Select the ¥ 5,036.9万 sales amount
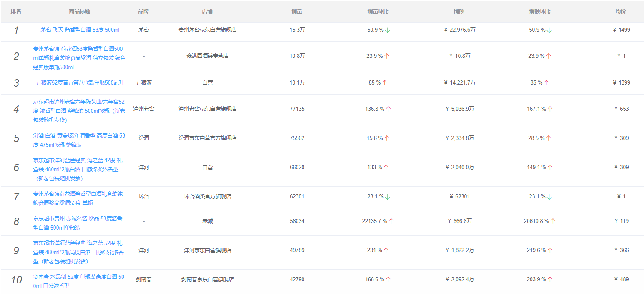The height and width of the screenshot is (295, 644). (x=459, y=109)
